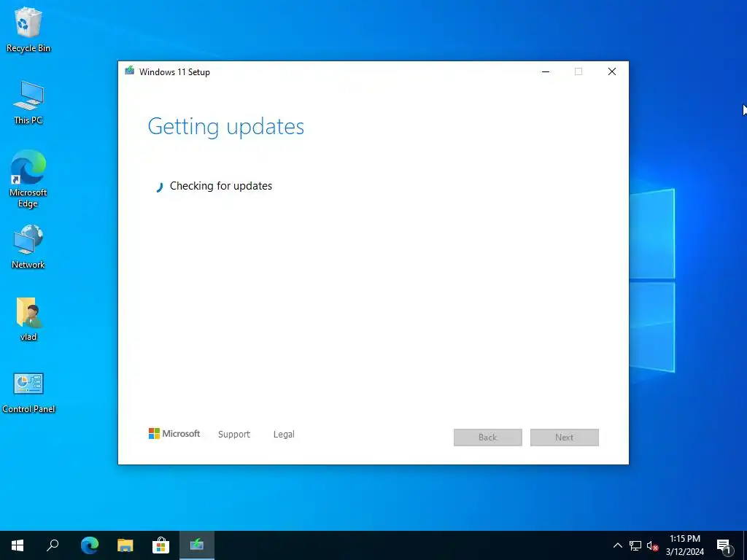
Task: Show hidden system tray icons
Action: [617, 545]
